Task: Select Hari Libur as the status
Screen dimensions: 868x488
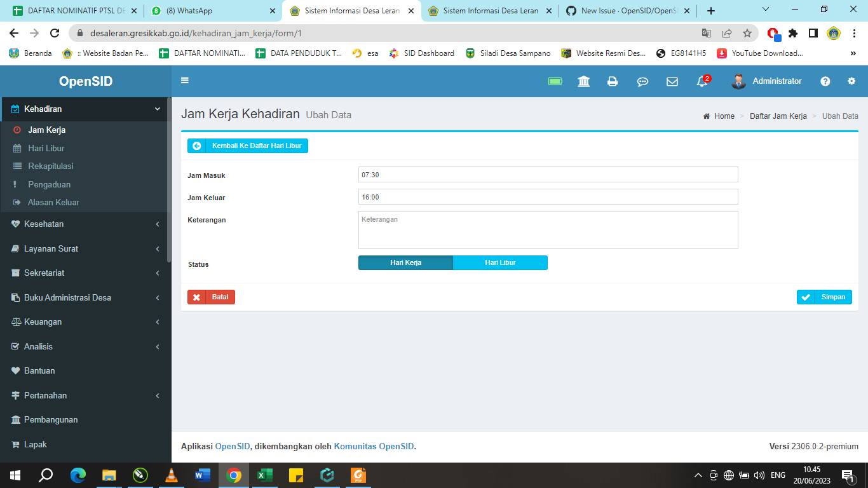Action: click(x=500, y=262)
